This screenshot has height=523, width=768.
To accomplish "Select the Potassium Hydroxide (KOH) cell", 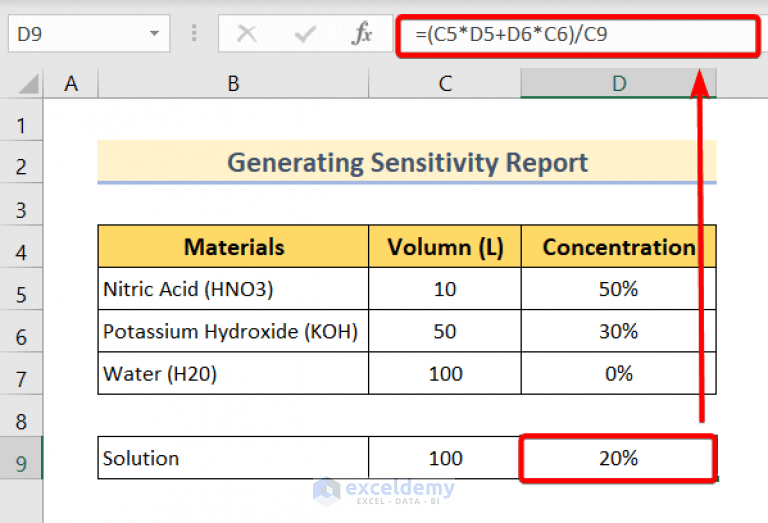I will 233,331.
